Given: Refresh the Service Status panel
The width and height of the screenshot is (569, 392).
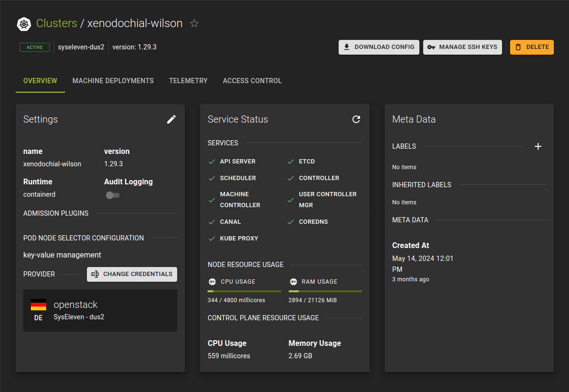Looking at the screenshot, I should coord(356,119).
